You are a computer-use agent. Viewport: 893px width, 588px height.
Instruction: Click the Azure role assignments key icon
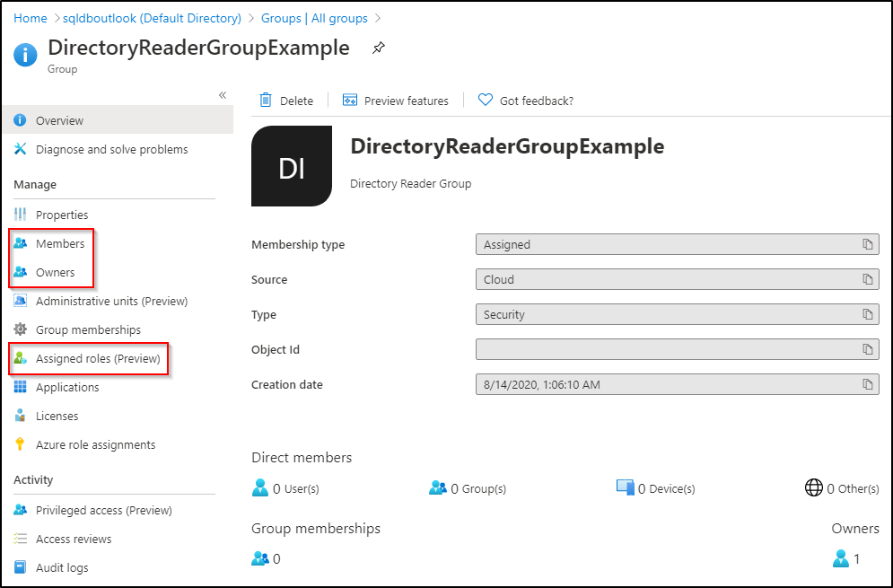pos(20,444)
